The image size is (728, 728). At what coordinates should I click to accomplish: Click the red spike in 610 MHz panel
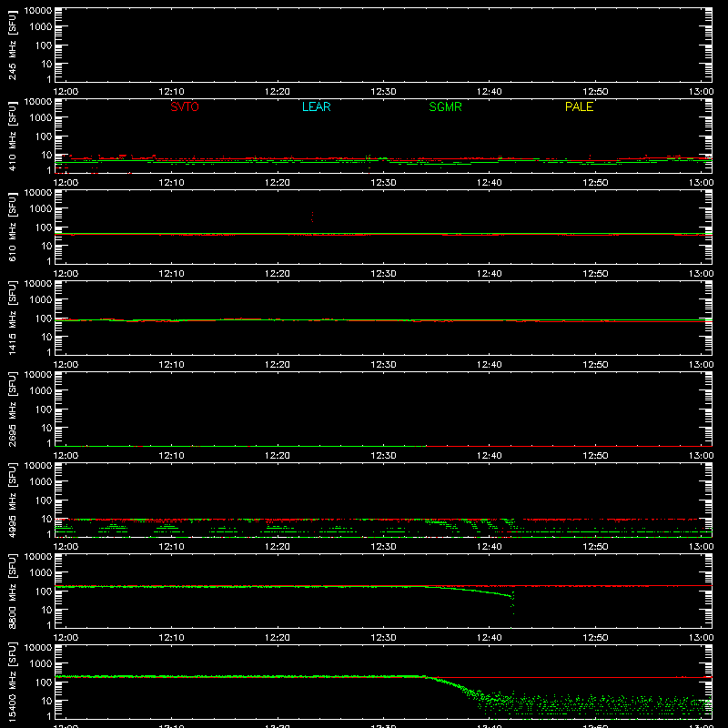pyautogui.click(x=312, y=217)
